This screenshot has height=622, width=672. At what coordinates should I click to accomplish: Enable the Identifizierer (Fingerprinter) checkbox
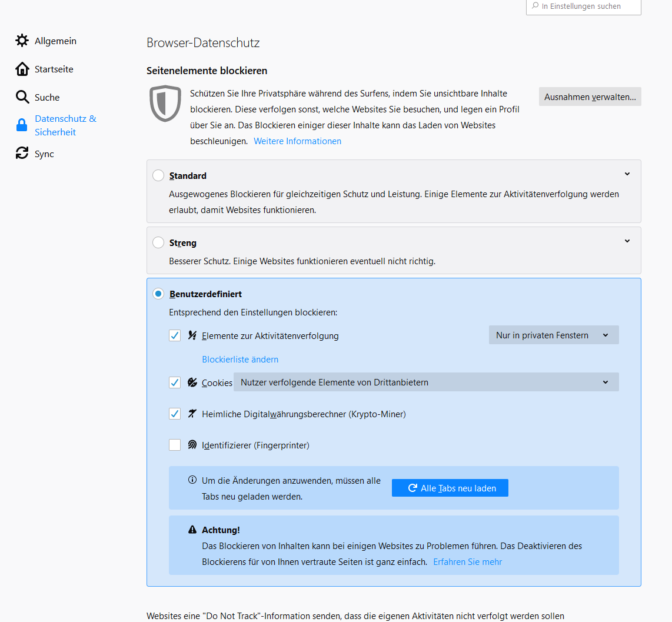[175, 445]
